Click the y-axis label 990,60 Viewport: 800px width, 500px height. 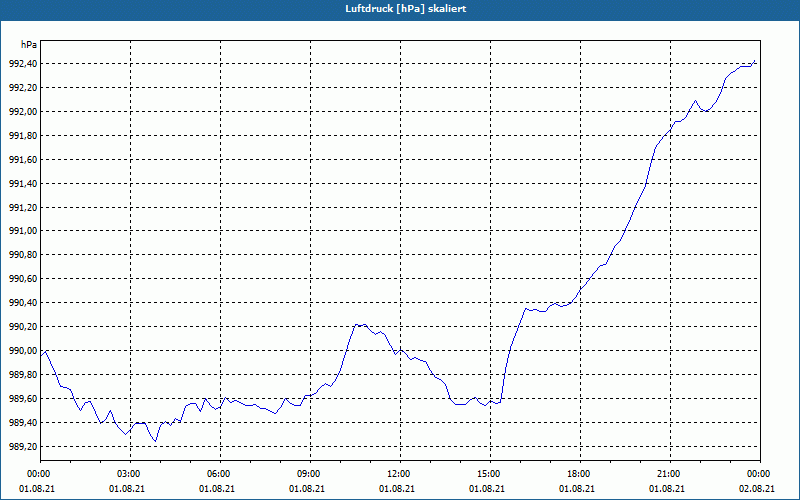[x=23, y=279]
